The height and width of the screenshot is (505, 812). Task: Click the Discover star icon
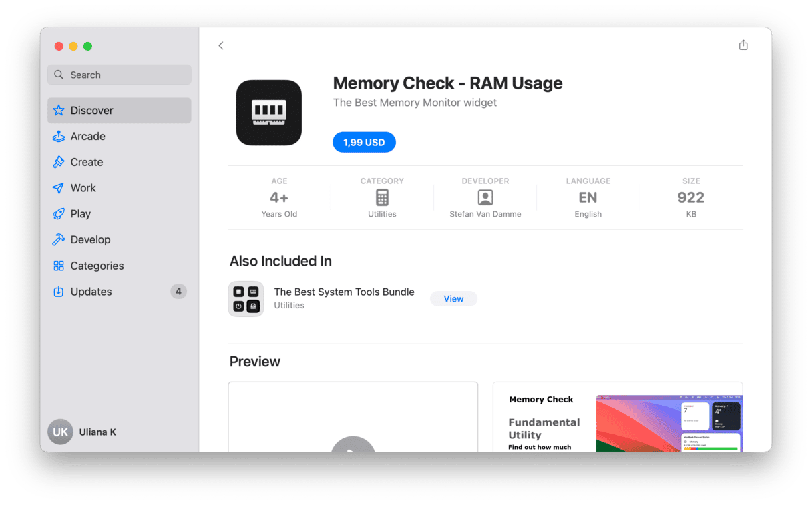pos(59,111)
